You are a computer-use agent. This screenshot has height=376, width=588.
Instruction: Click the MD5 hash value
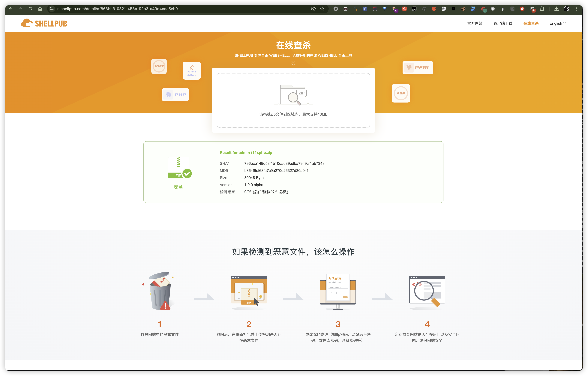click(276, 171)
